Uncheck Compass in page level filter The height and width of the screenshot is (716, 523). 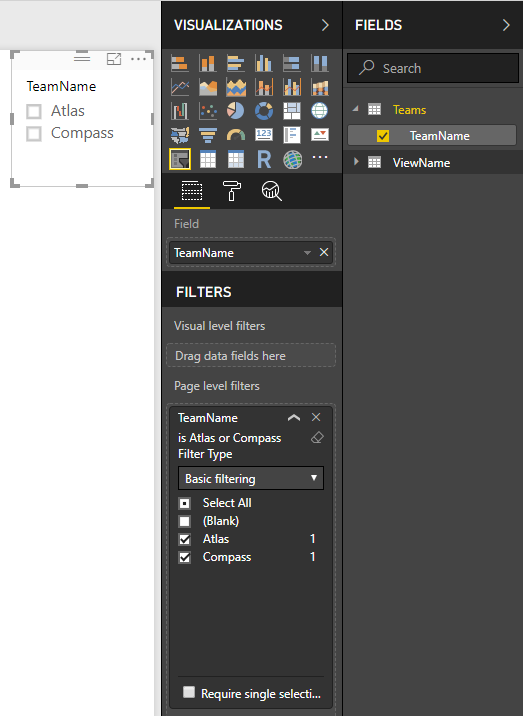pyautogui.click(x=185, y=558)
